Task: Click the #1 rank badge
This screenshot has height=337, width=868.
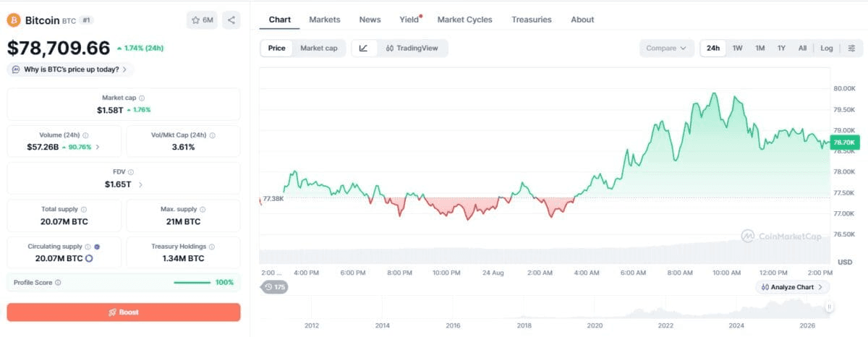Action: point(86,20)
